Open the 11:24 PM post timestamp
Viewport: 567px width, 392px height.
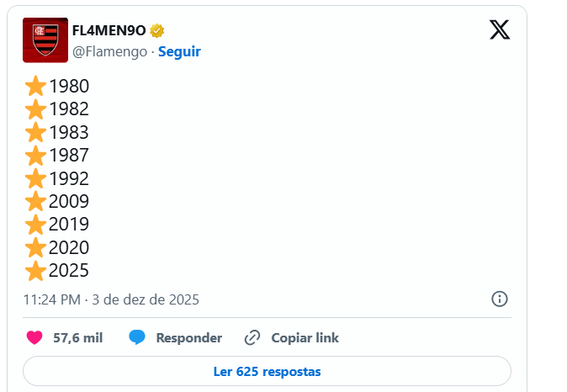point(111,299)
